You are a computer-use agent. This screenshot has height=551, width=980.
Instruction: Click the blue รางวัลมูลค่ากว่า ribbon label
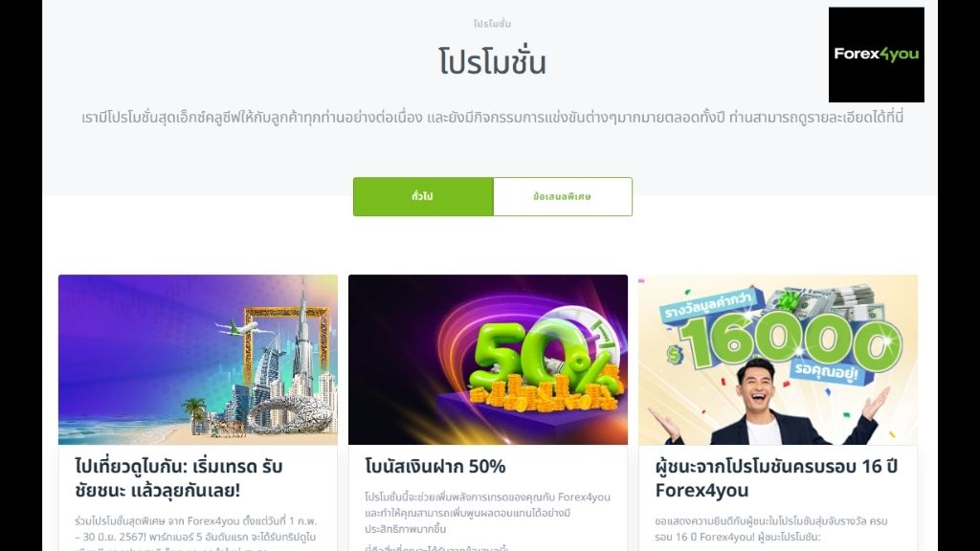(707, 304)
